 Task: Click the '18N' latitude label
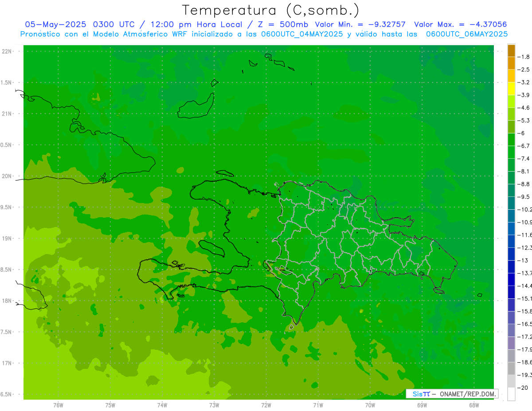[7, 301]
